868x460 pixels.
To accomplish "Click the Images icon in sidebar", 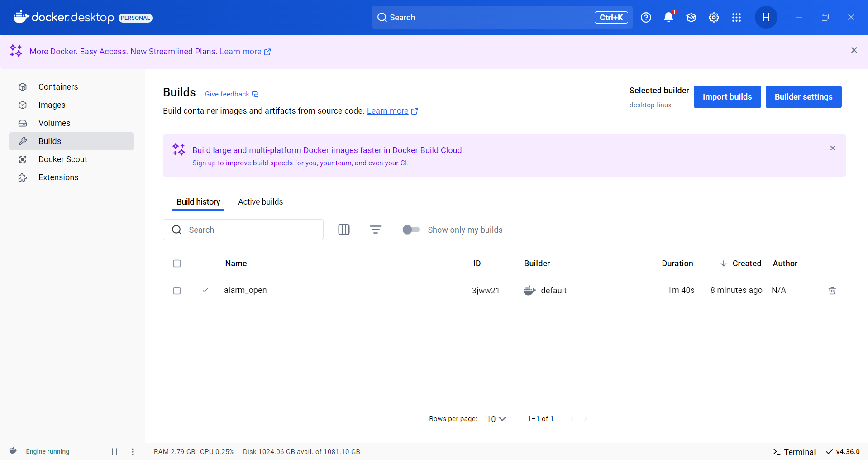I will (23, 105).
